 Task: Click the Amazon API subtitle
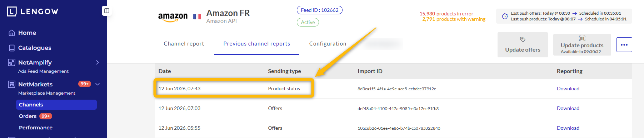(x=221, y=21)
